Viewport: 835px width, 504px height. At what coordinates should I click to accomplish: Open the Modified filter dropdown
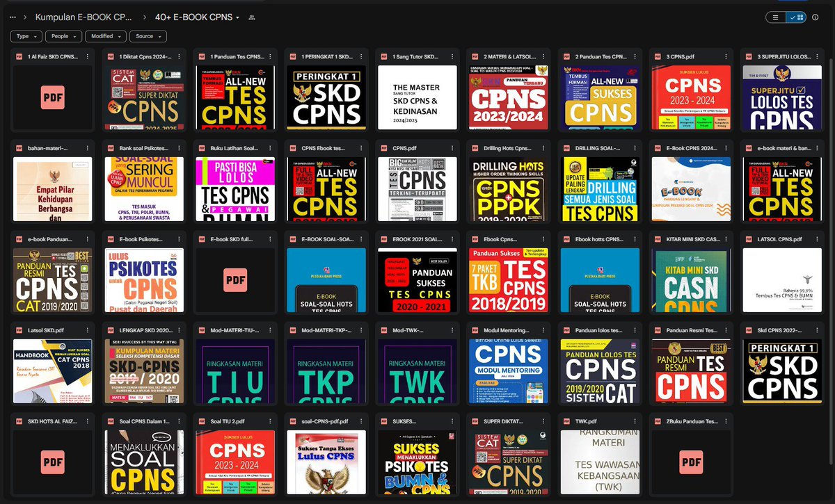[106, 36]
